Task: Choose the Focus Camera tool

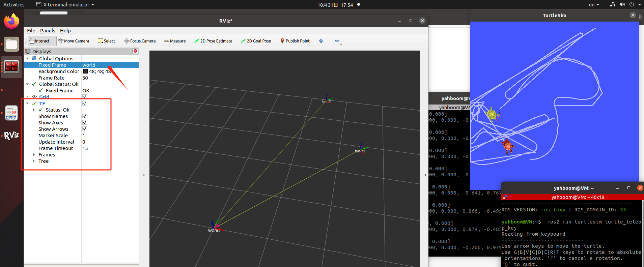Action: (x=140, y=41)
